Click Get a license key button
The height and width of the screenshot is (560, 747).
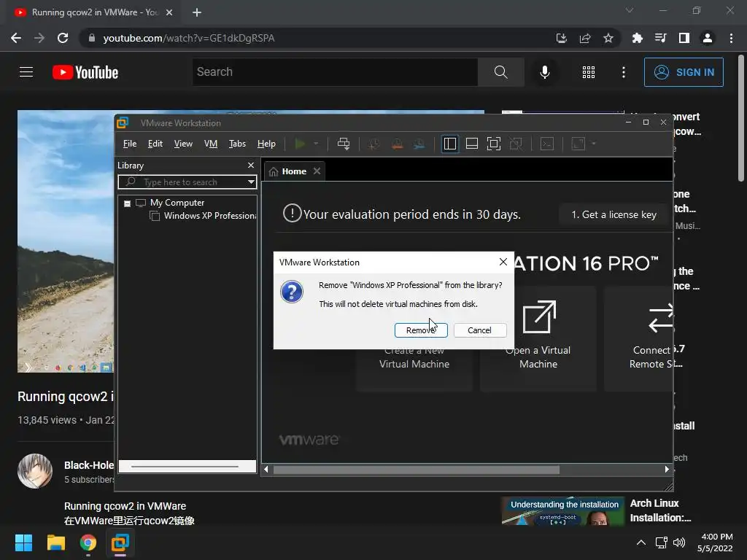coord(614,215)
